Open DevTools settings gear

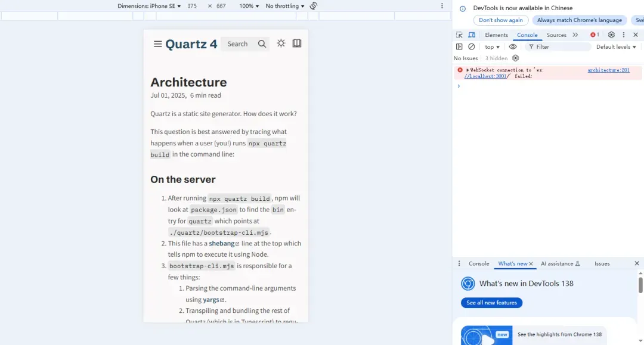[611, 35]
